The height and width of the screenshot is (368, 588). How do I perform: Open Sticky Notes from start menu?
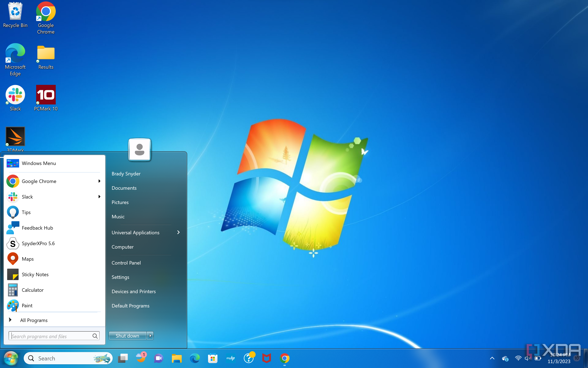click(x=55, y=275)
